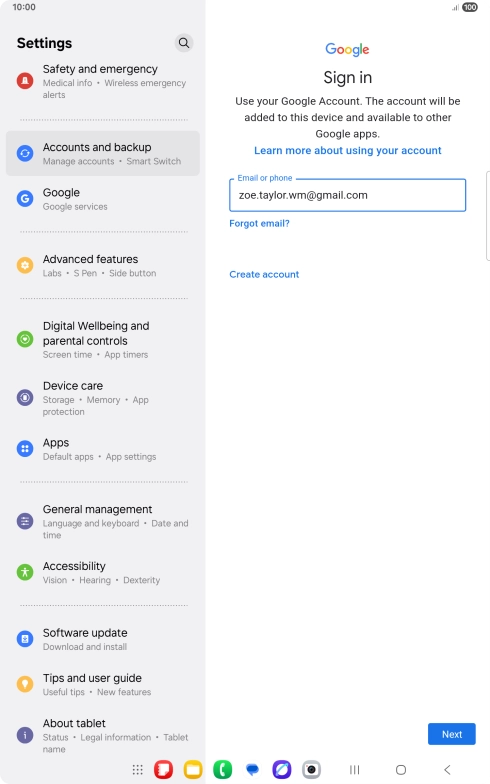Open the Messages app in taskbar

(252, 770)
